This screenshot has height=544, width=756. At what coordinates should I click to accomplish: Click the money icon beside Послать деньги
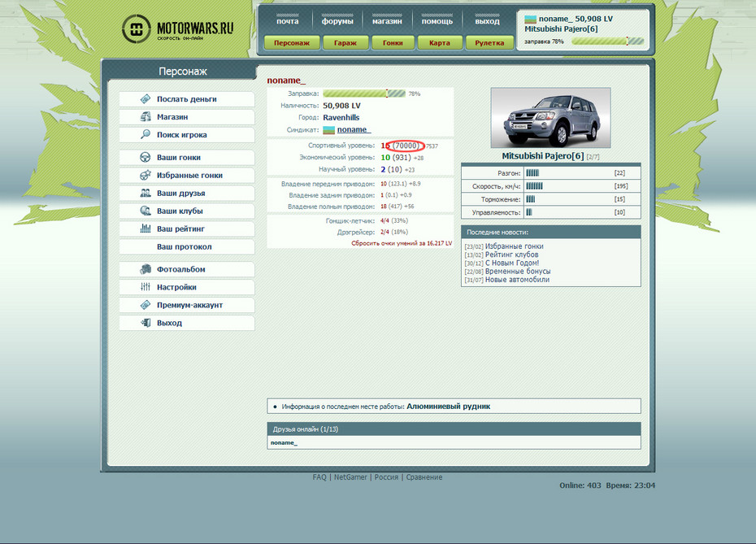(146, 99)
